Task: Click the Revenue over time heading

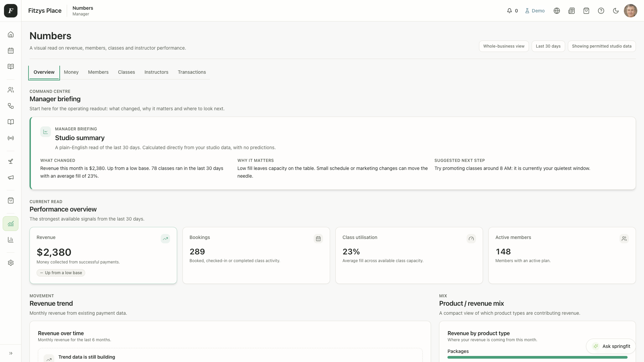Action: (x=61, y=333)
